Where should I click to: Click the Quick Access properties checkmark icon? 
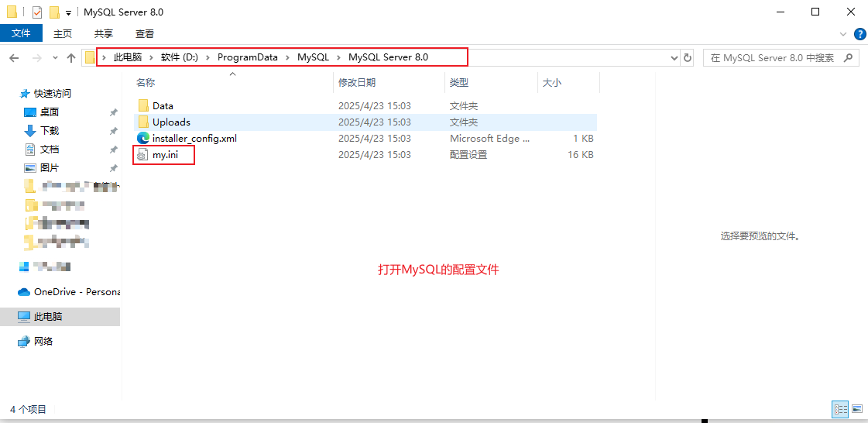38,12
